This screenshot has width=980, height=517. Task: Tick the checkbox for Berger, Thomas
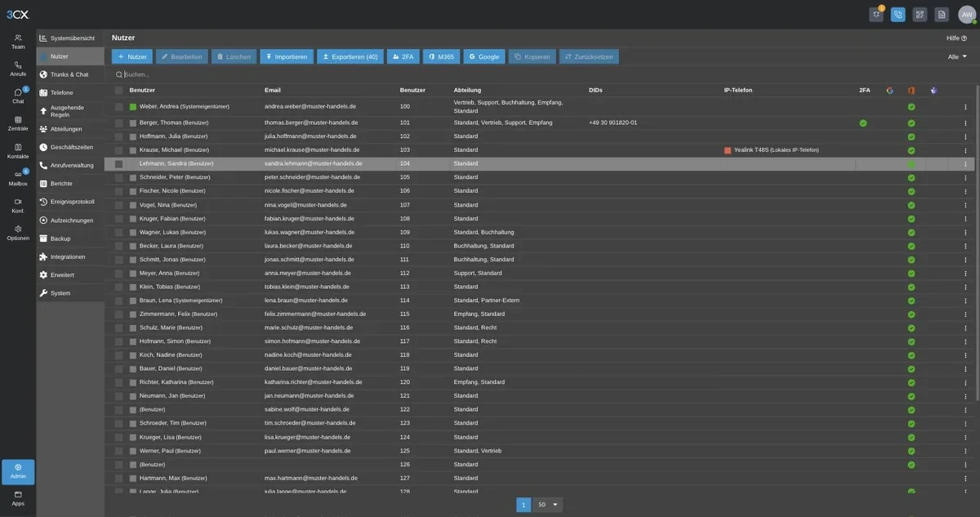[x=119, y=123]
